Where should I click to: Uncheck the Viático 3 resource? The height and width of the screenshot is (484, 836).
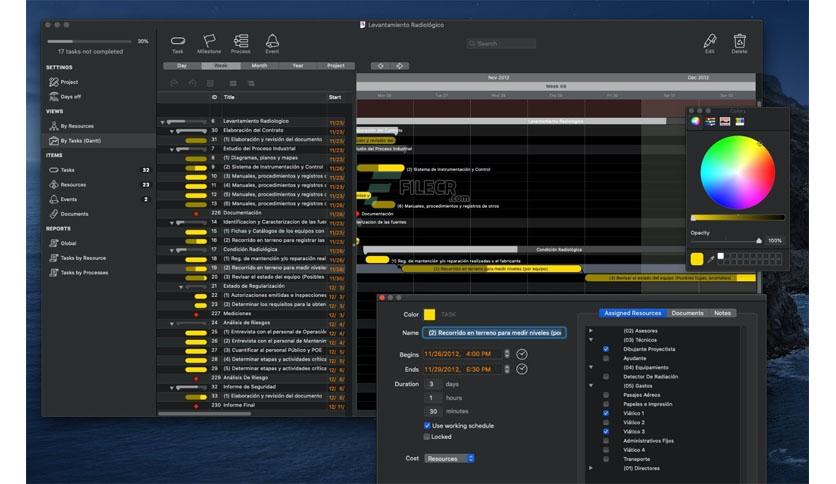[x=606, y=431]
